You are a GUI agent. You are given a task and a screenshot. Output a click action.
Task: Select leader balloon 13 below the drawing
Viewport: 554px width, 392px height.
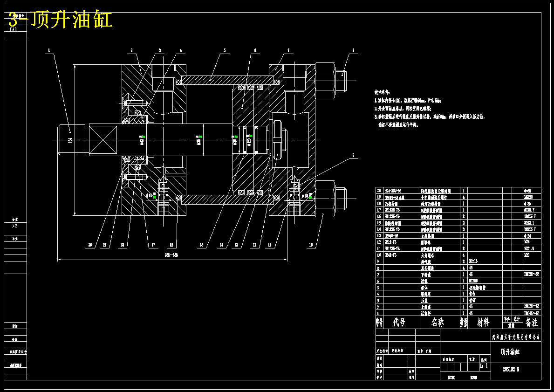pos(236,245)
